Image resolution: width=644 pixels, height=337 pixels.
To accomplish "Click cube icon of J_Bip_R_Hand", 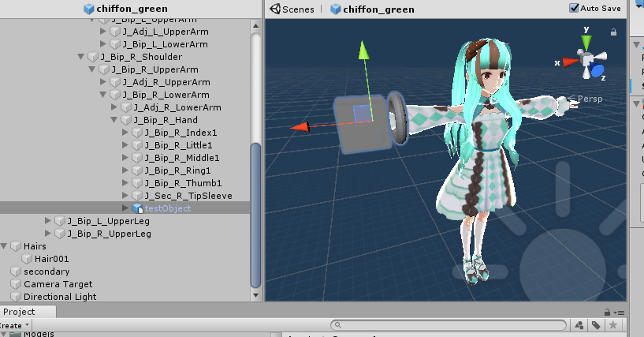I will tap(126, 120).
